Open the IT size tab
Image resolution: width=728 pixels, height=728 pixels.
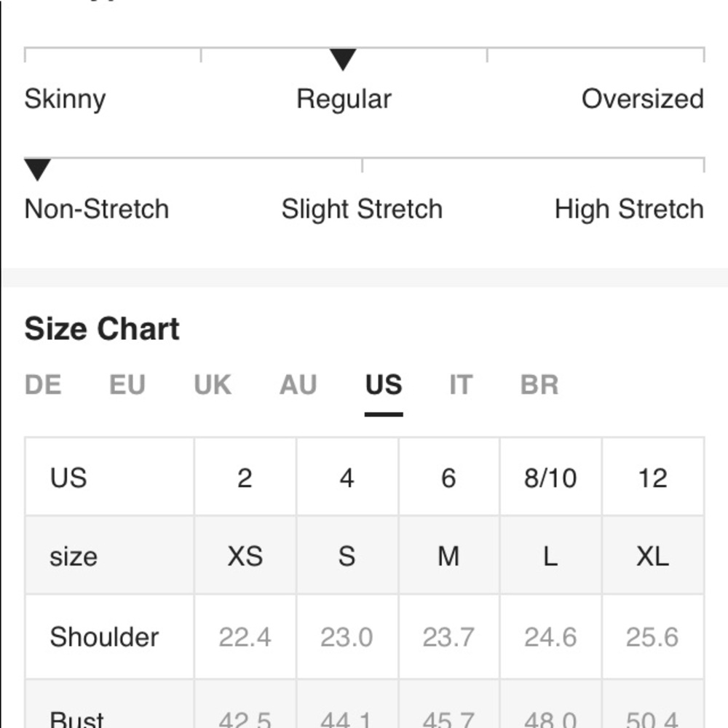pos(460,384)
